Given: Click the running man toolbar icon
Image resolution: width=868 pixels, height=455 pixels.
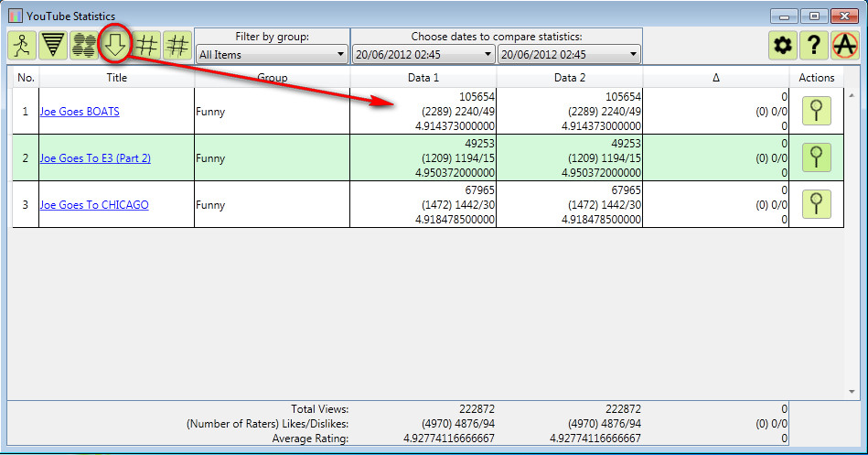Looking at the screenshot, I should 22,45.
